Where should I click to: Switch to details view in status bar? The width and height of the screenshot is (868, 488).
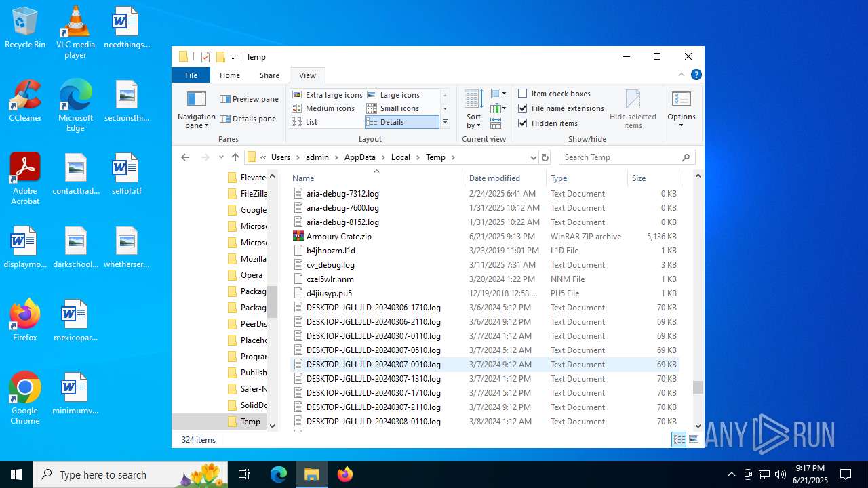(x=679, y=440)
